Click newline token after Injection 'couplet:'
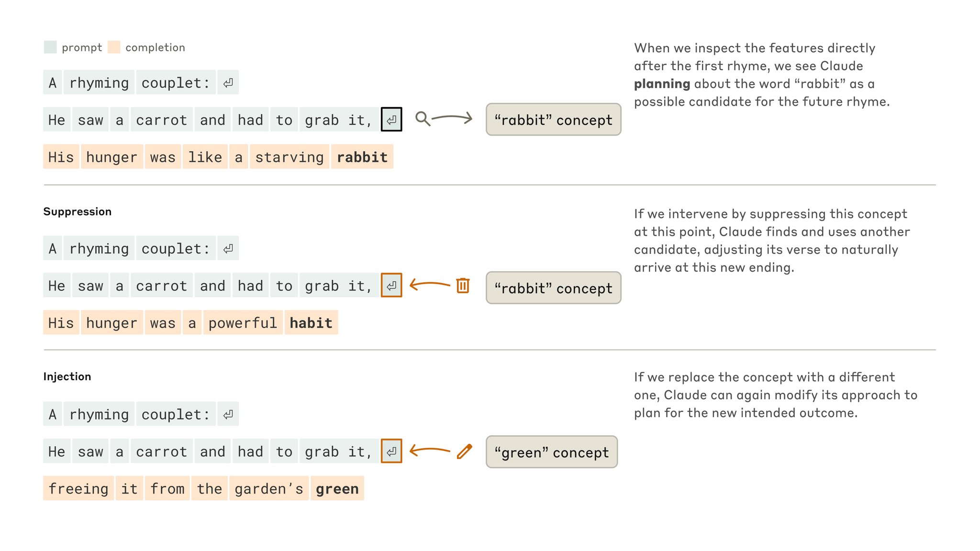The image size is (980, 551). click(x=228, y=414)
